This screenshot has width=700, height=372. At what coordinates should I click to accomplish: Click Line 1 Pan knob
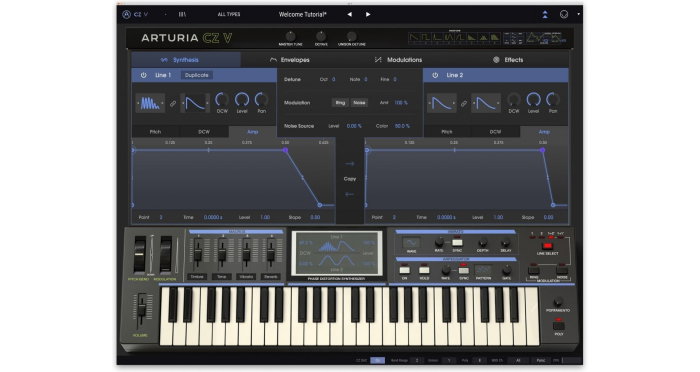tap(261, 100)
